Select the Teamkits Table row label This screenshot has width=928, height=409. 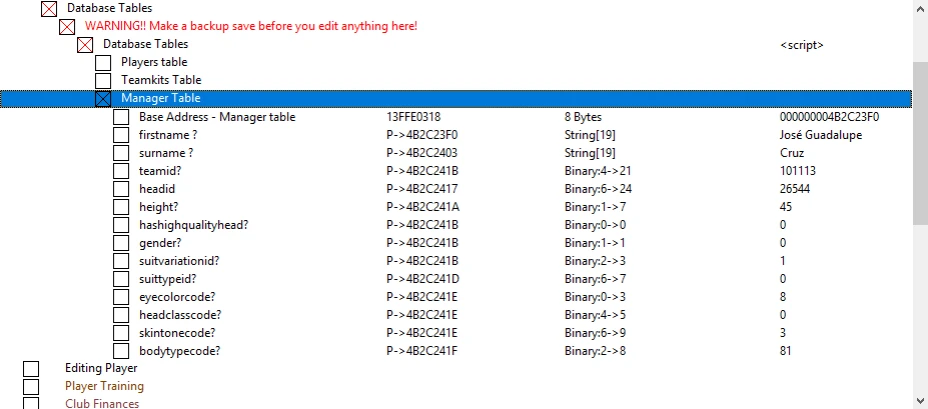[161, 80]
